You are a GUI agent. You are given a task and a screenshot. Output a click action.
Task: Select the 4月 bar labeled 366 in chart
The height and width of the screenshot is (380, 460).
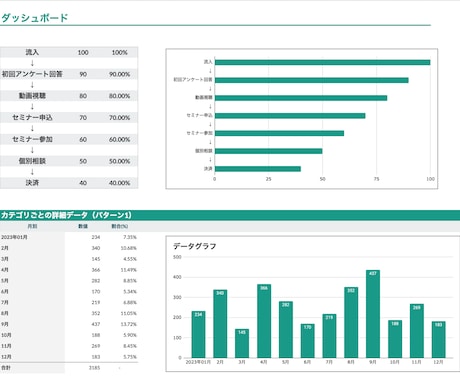264,321
